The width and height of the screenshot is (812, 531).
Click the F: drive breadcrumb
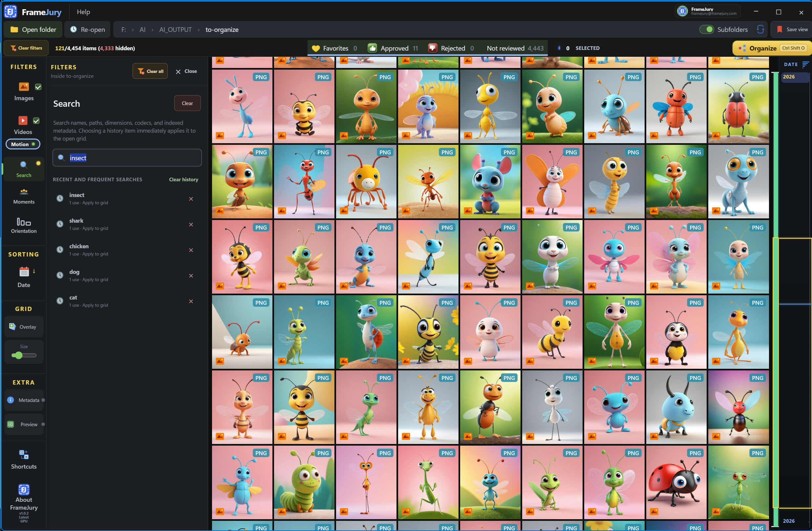(x=123, y=30)
